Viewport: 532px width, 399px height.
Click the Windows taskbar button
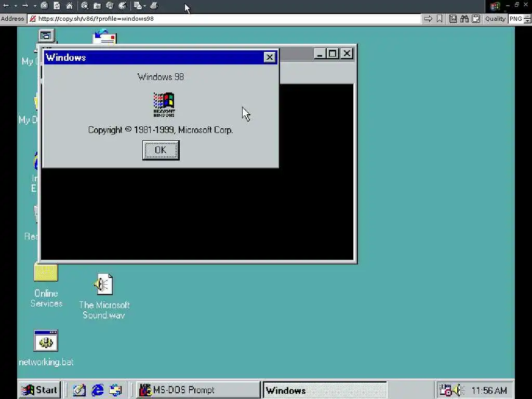pos(325,390)
